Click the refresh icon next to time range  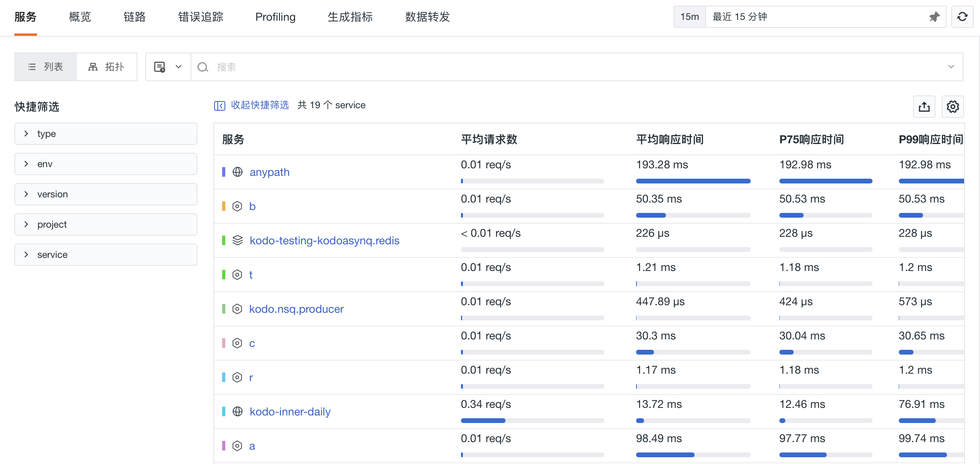coord(962,17)
